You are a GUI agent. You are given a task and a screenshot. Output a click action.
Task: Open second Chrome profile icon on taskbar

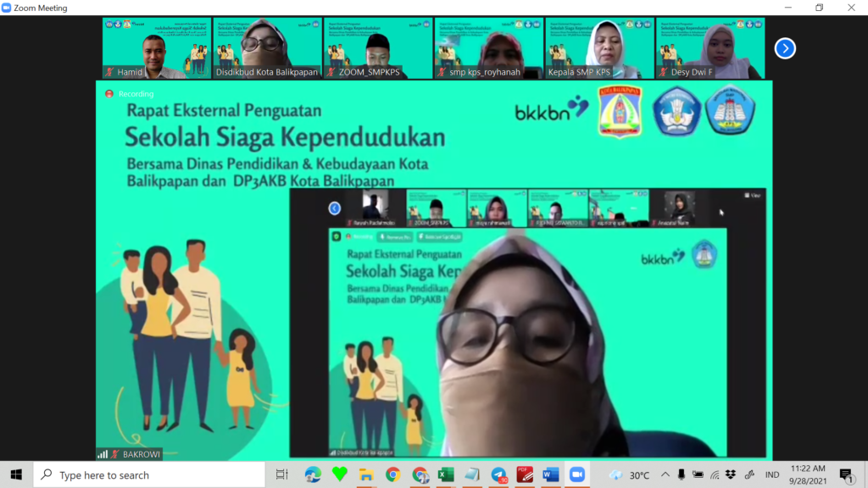(420, 474)
